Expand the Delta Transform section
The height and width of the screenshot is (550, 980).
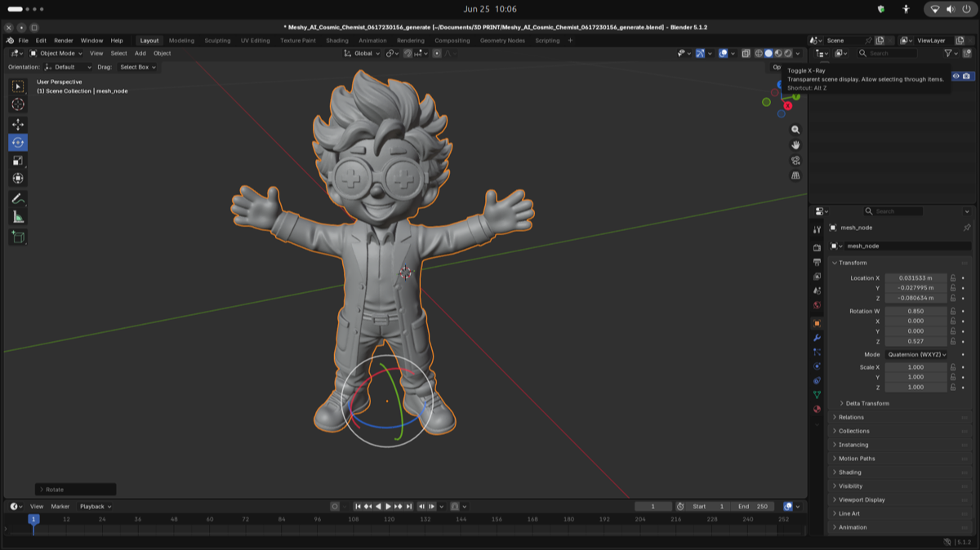click(x=866, y=403)
